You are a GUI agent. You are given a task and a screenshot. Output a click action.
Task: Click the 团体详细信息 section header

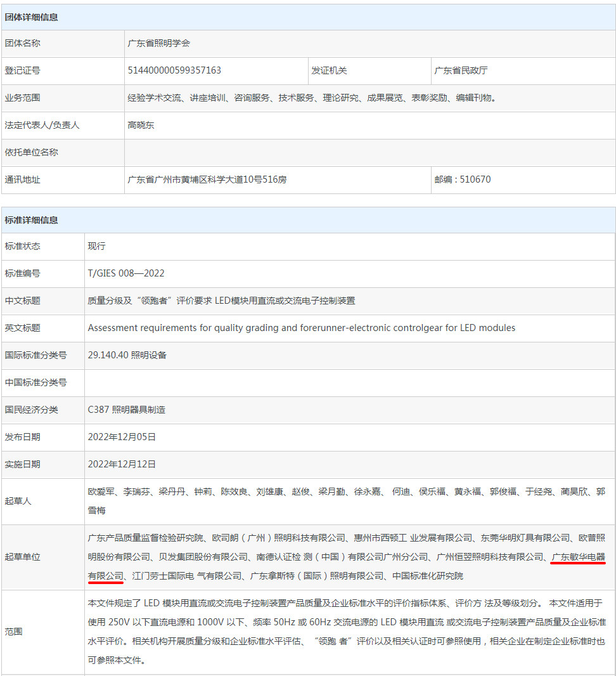[x=32, y=17]
